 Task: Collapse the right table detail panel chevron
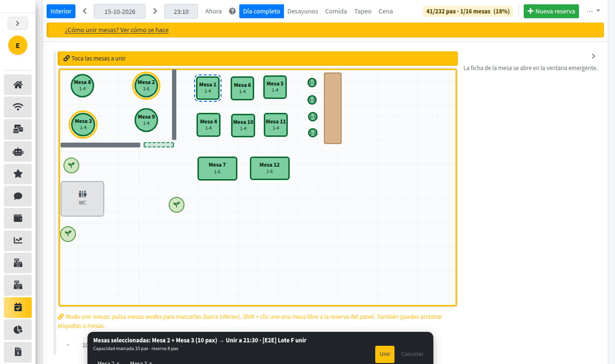coord(593,56)
